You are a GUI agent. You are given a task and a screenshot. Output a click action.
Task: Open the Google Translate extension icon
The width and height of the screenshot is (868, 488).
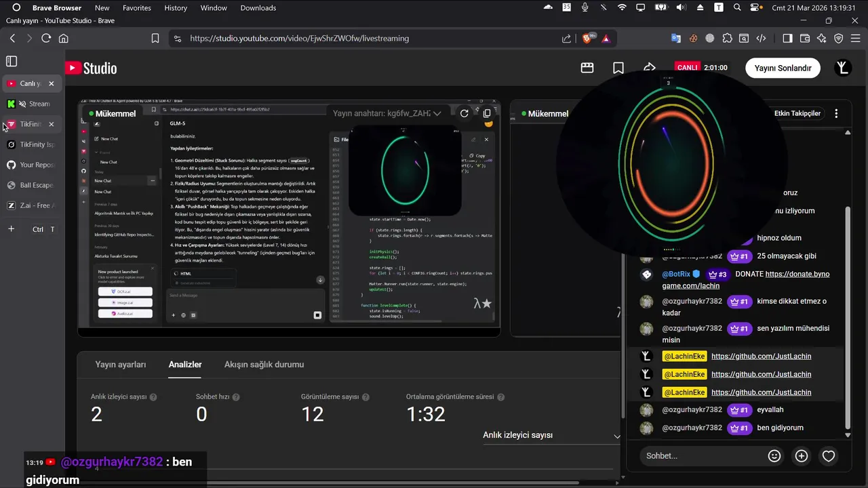click(x=676, y=39)
